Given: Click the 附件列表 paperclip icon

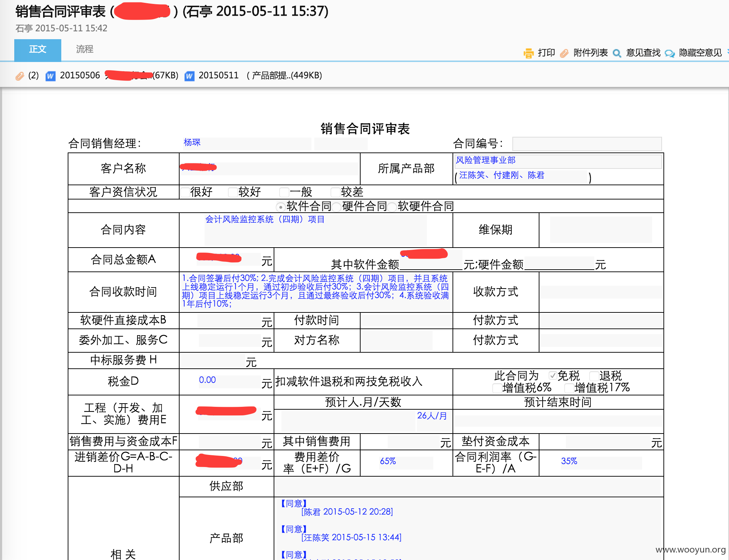Looking at the screenshot, I should pyautogui.click(x=564, y=53).
